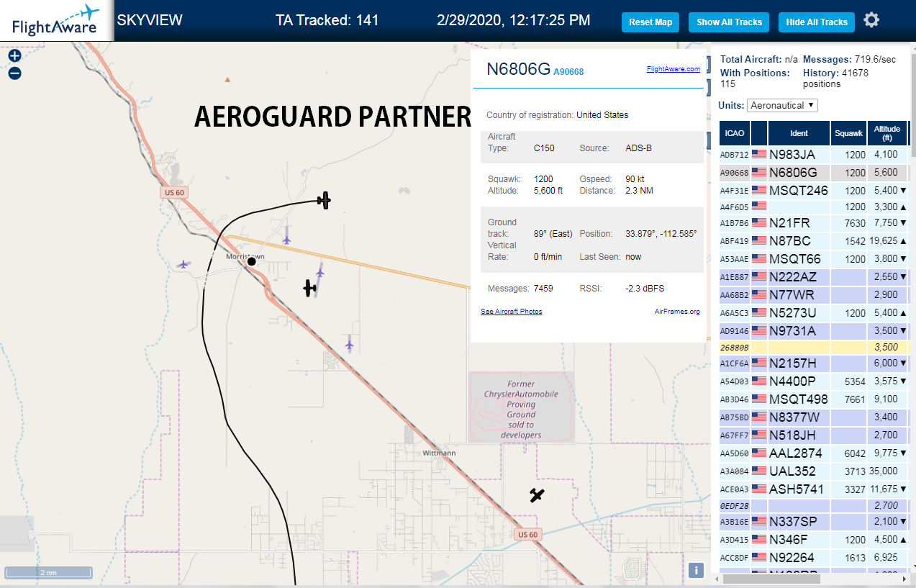Screen dimensions: 916x588
Task: Sort table by ICAO column header
Action: (x=735, y=133)
